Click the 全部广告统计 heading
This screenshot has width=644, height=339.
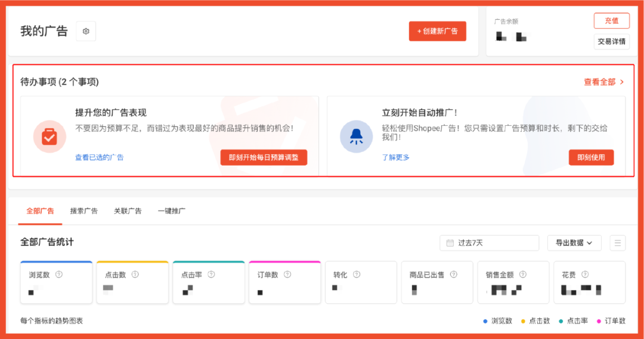47,242
